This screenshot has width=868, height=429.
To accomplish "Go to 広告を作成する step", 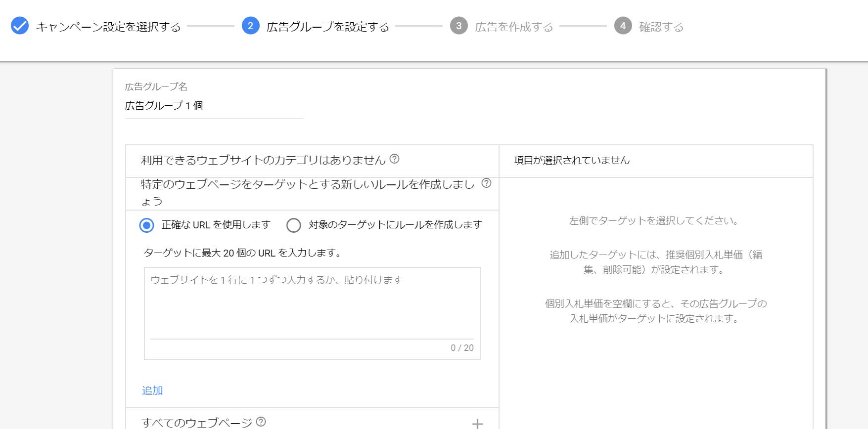I will [514, 27].
